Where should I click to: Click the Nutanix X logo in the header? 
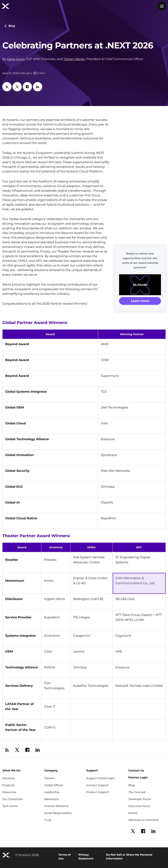pyautogui.click(x=5, y=6)
